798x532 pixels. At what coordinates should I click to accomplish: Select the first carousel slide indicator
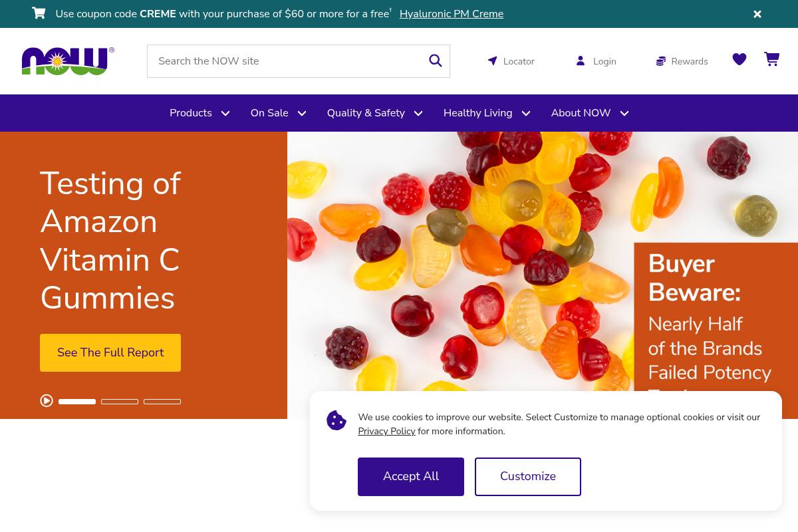click(77, 402)
